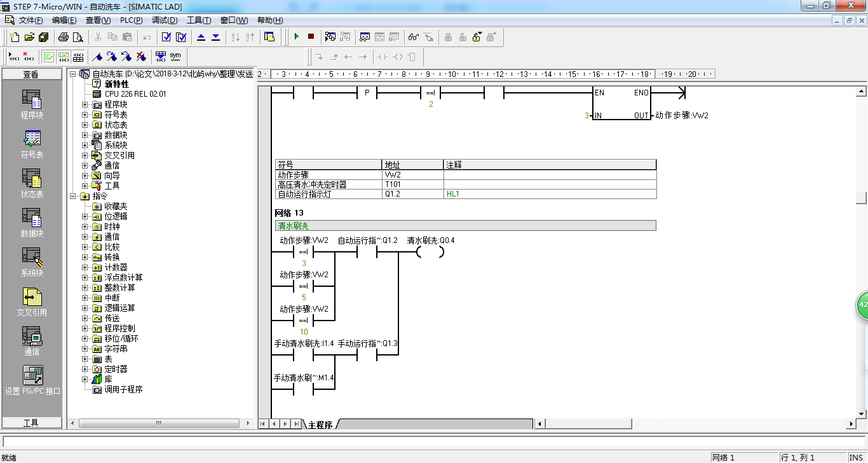Viewport: 868px width, 463px height.
Task: Click the Print toolbar icon
Action: pyautogui.click(x=64, y=37)
